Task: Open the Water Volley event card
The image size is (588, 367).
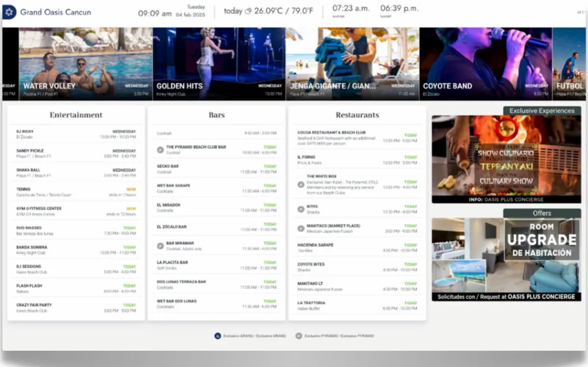Action: pyautogui.click(x=86, y=64)
